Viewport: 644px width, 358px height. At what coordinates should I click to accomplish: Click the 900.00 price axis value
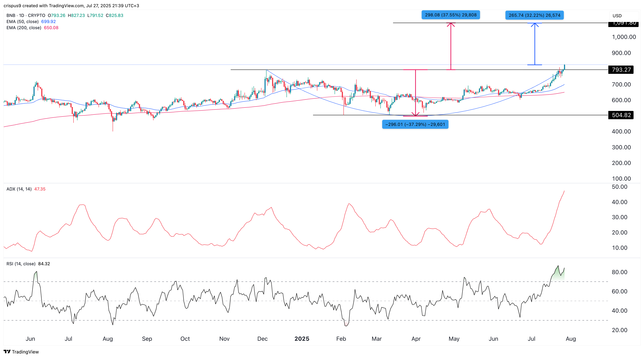pyautogui.click(x=621, y=53)
